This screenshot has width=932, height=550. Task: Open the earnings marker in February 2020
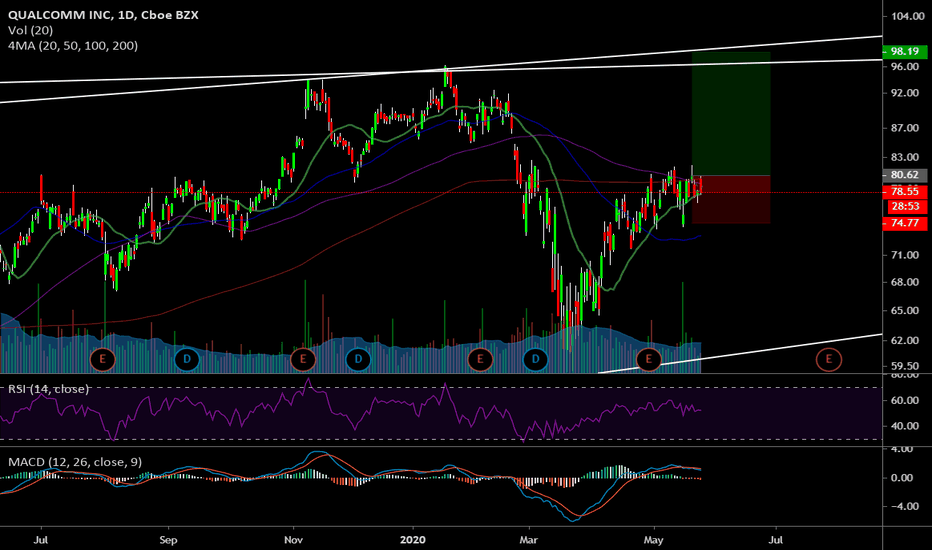pyautogui.click(x=480, y=359)
